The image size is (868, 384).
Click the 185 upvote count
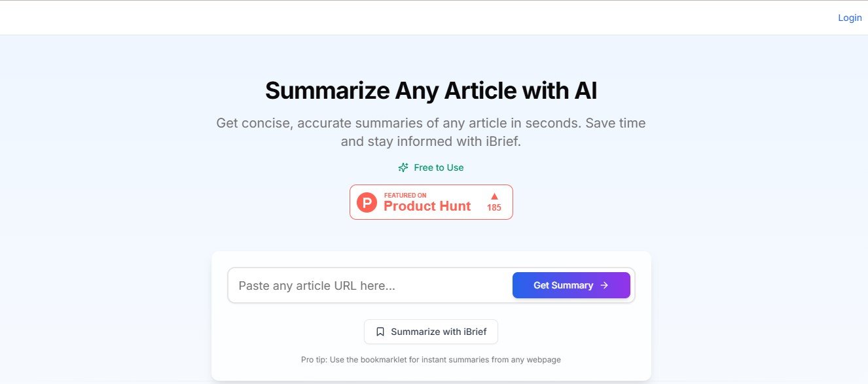(494, 208)
